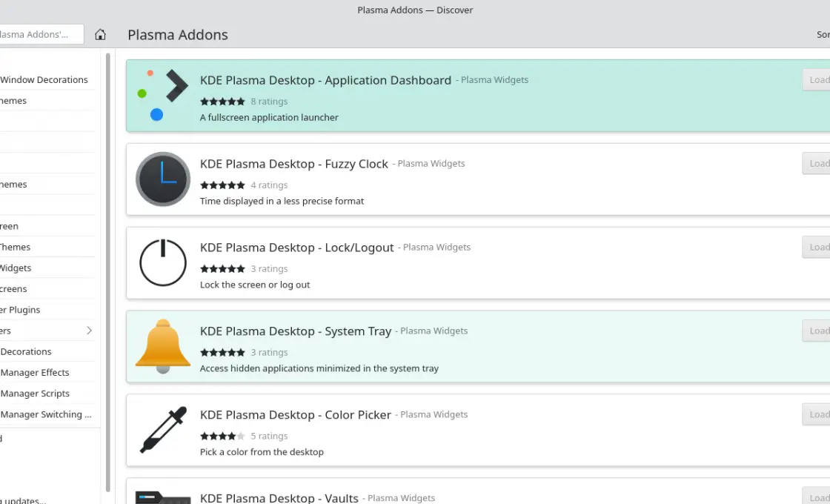
Task: Select the Manager Scripts sidebar category
Action: [47, 394]
